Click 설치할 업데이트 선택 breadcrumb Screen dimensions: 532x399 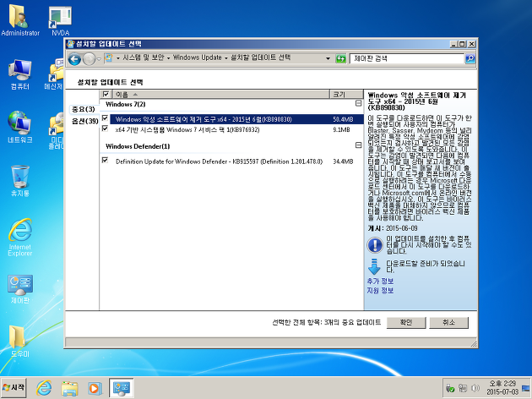(x=261, y=57)
